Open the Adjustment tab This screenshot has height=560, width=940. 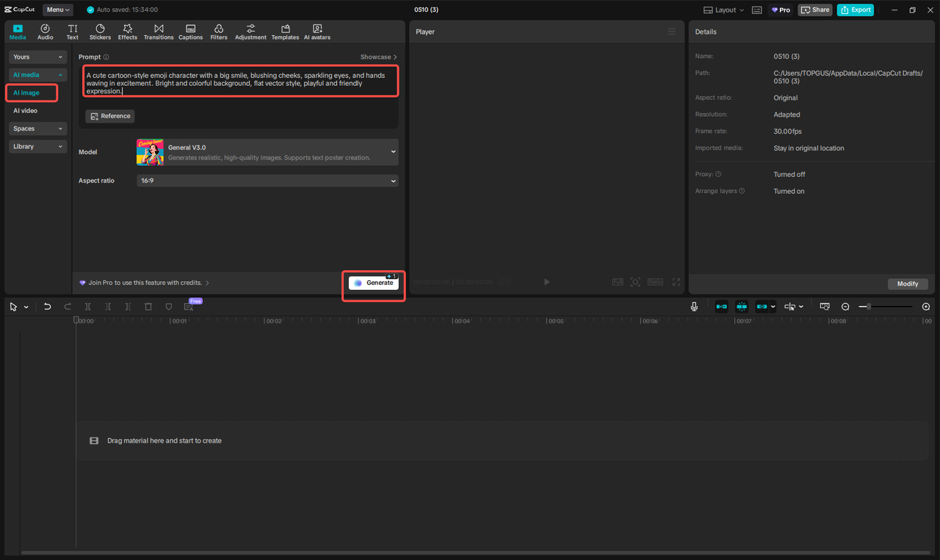click(250, 32)
